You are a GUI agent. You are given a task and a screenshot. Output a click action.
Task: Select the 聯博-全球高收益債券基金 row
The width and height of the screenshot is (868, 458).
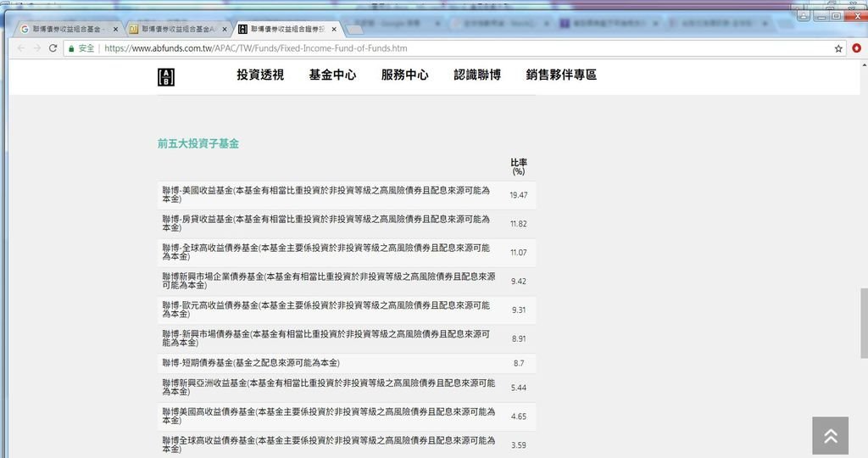click(x=347, y=253)
